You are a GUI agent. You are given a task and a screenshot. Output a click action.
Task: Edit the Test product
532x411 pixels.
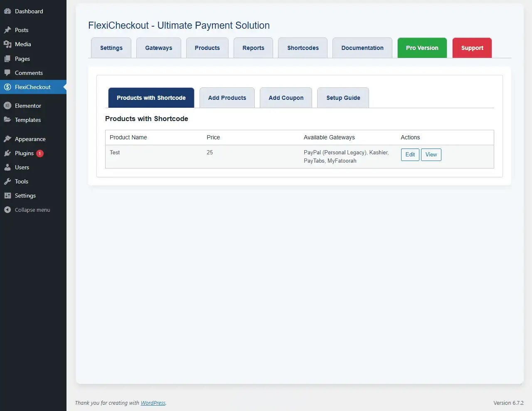[410, 155]
